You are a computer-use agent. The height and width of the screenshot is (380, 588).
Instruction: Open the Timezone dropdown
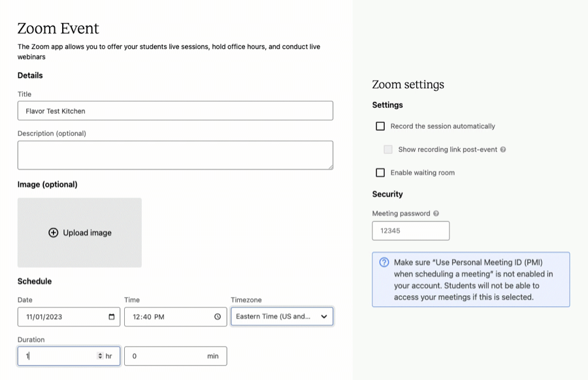pos(282,316)
